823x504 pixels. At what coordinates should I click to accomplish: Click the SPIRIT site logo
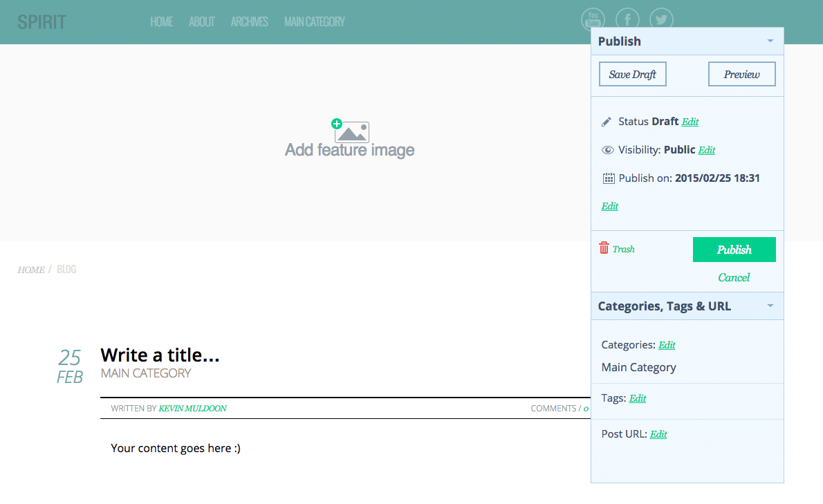click(42, 22)
